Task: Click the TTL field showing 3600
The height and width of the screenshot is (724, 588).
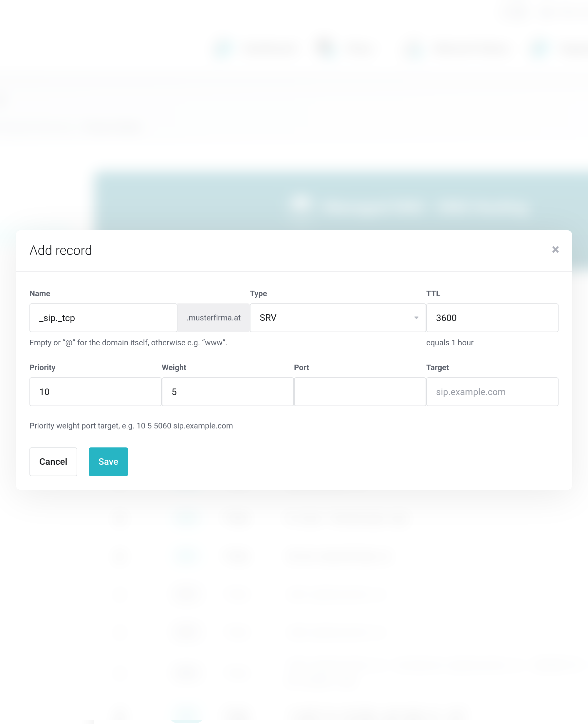Action: click(492, 317)
